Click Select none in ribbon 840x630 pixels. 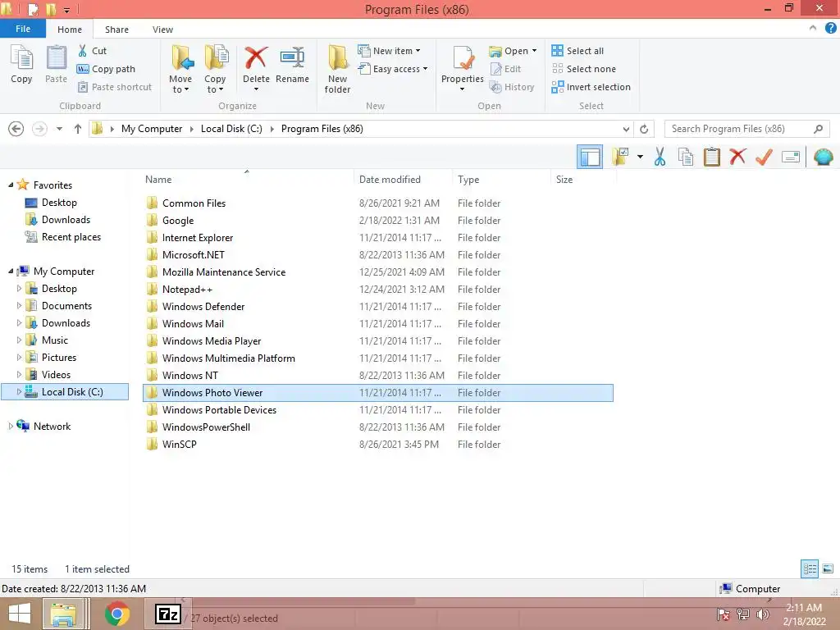pyautogui.click(x=583, y=69)
